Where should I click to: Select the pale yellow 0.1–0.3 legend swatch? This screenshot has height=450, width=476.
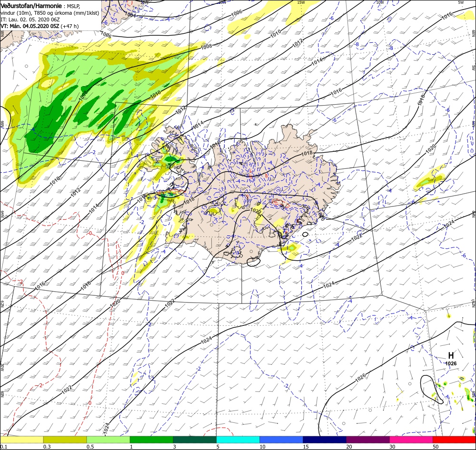[x=22, y=440]
